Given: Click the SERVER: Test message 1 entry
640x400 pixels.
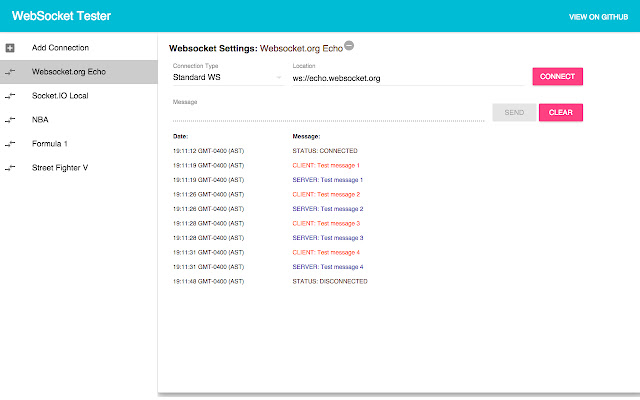Looking at the screenshot, I should tap(327, 180).
